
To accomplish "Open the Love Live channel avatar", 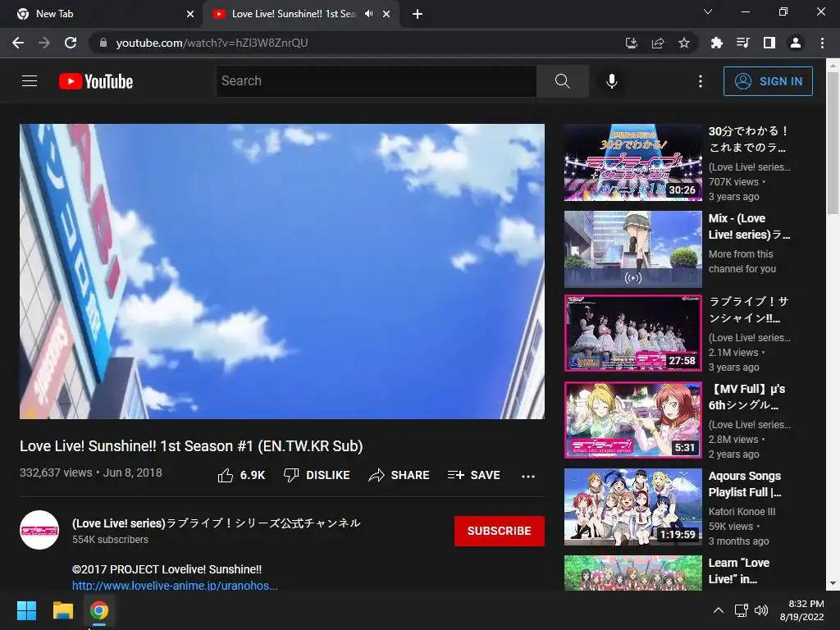I will [39, 530].
